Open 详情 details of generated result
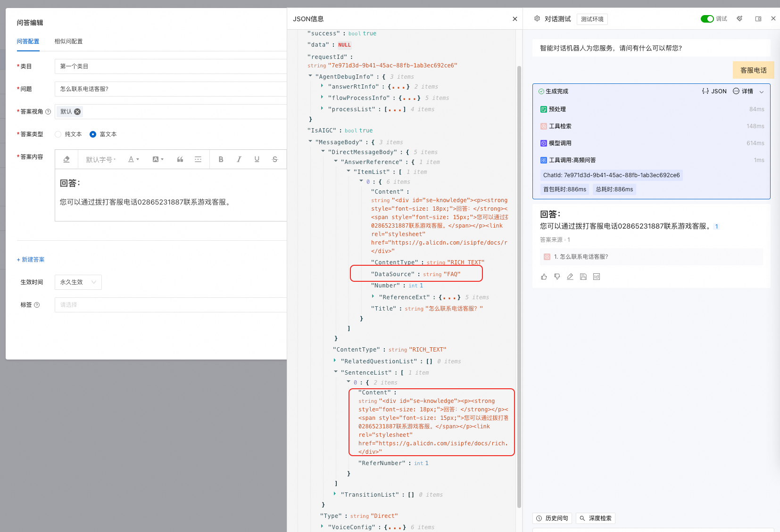The height and width of the screenshot is (532, 780). [x=743, y=91]
